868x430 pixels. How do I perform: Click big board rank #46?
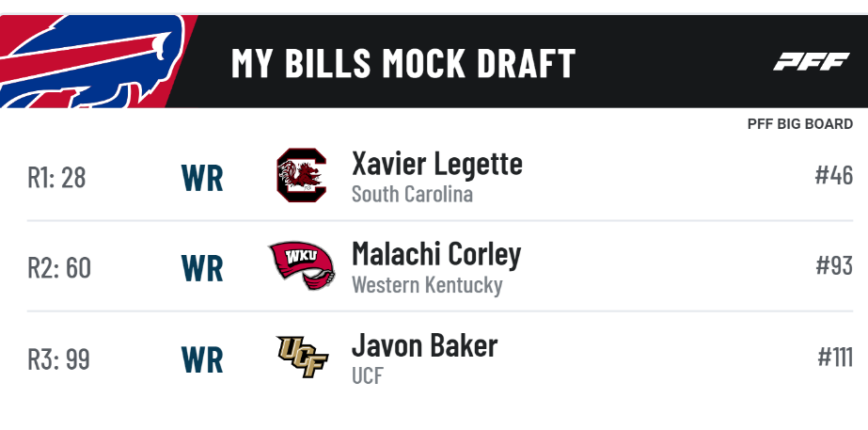tap(834, 175)
